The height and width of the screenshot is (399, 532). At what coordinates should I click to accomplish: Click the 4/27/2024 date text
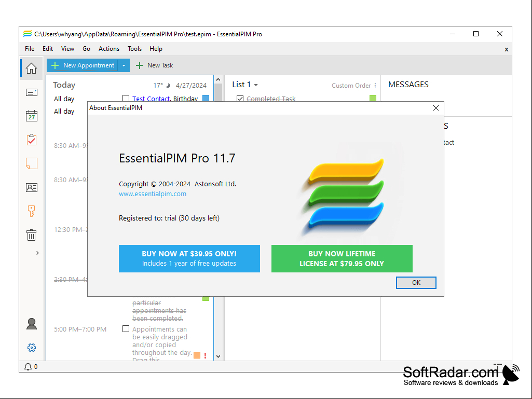coord(191,86)
